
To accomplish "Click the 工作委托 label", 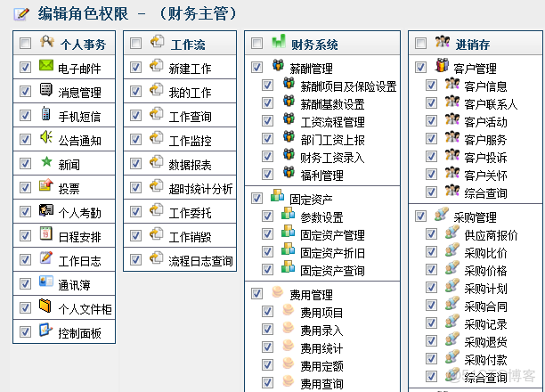I will [190, 213].
